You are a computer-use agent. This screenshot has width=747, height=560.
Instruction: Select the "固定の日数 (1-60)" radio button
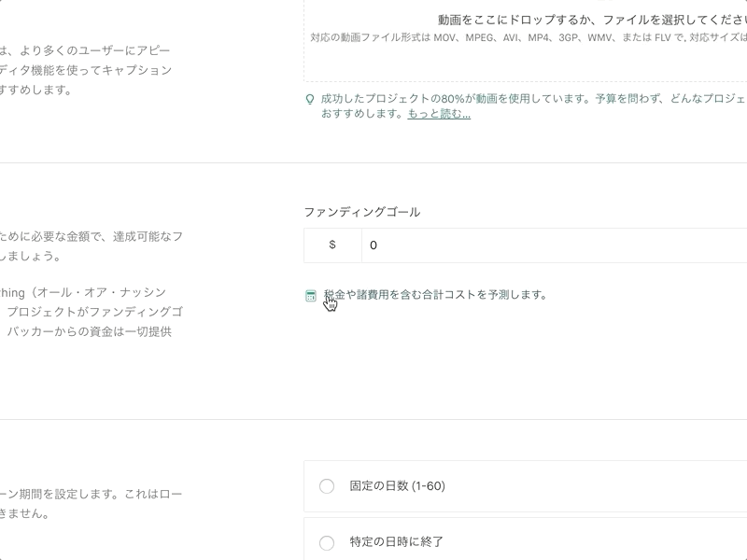[x=328, y=488]
